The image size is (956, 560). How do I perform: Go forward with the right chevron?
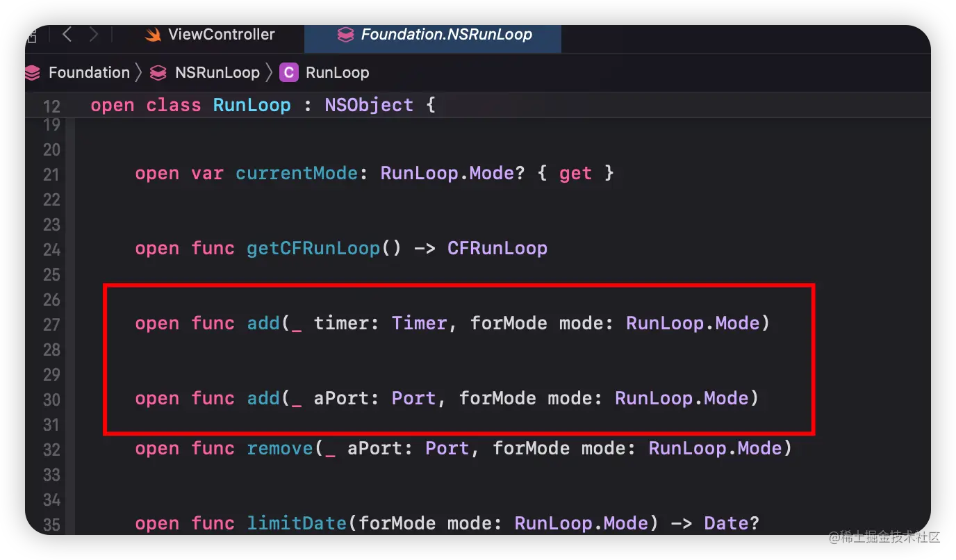(94, 35)
